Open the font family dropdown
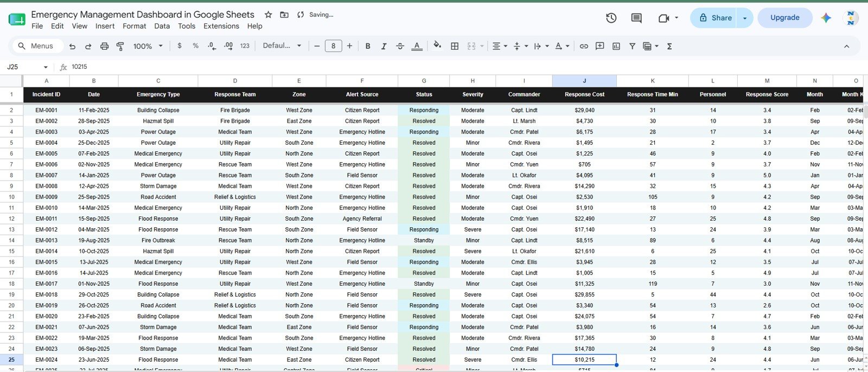The height and width of the screenshot is (372, 868). pyautogui.click(x=282, y=46)
